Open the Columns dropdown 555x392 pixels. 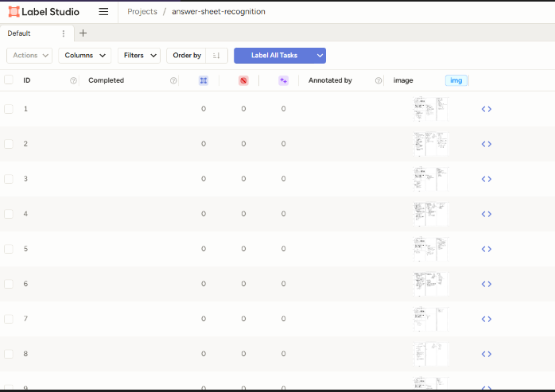tap(85, 56)
